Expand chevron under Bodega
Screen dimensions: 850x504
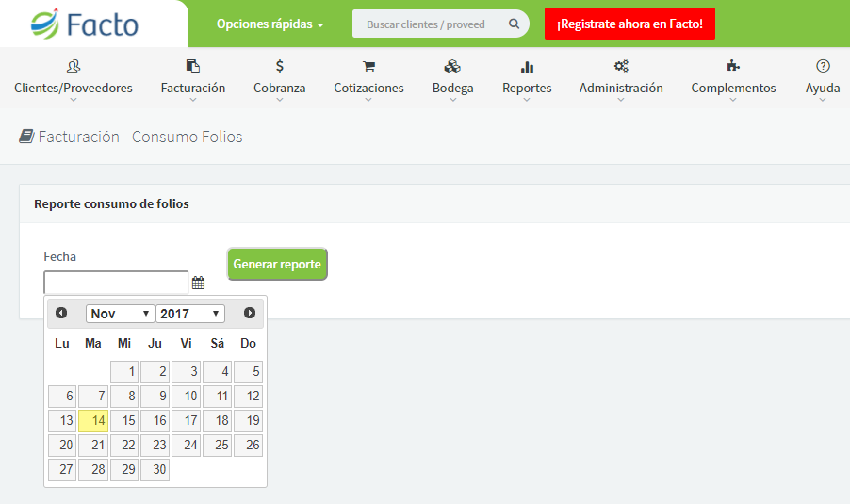coord(452,100)
